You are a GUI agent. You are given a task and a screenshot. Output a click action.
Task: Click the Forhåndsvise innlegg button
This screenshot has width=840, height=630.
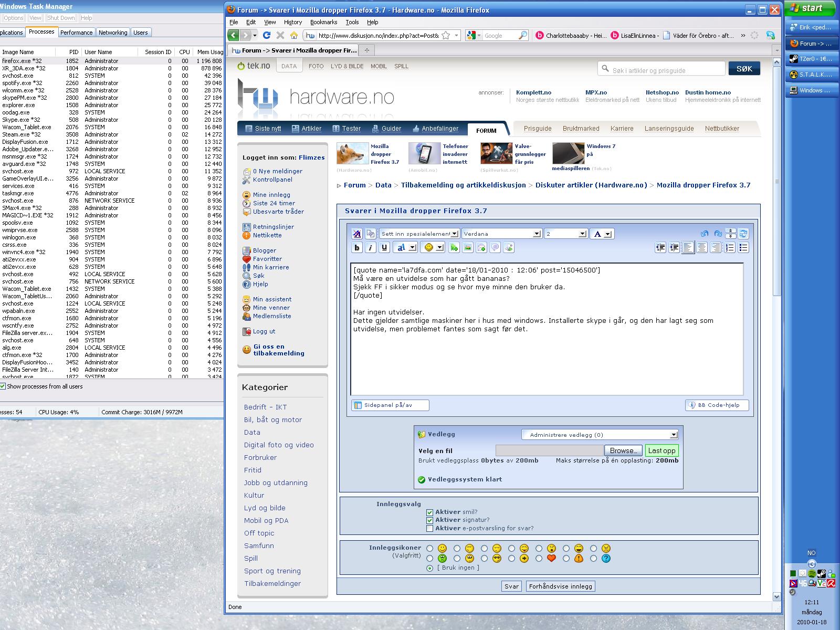point(560,586)
